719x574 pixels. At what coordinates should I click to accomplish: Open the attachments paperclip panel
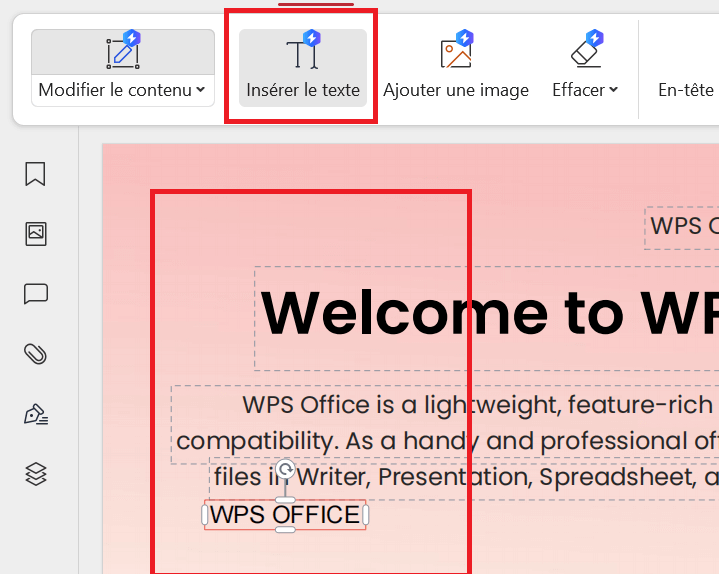[x=35, y=354]
